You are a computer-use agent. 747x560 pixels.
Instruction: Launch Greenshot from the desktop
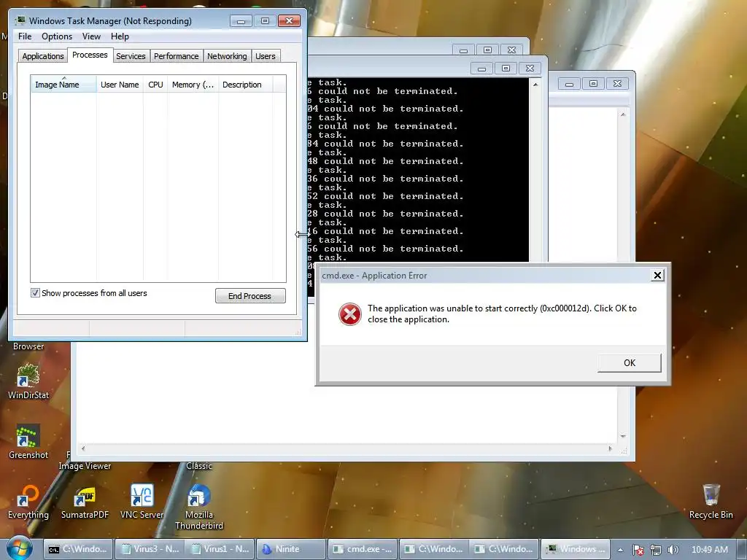28,441
